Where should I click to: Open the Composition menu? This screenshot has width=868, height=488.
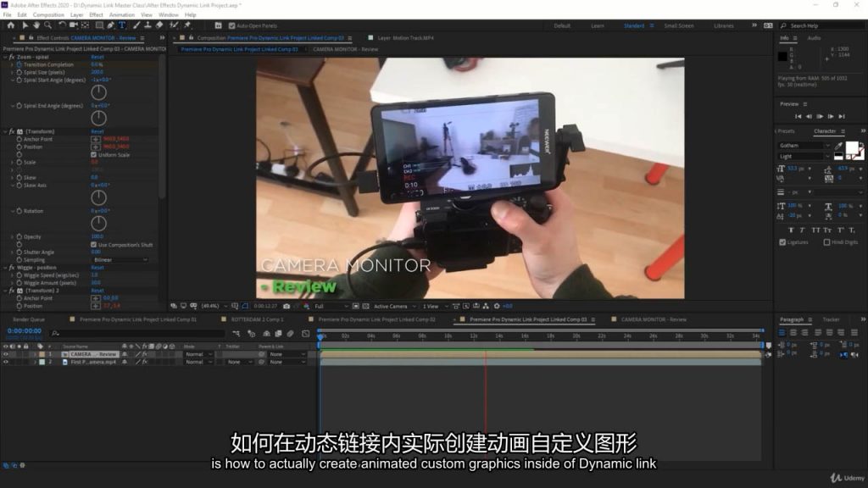[x=48, y=15]
